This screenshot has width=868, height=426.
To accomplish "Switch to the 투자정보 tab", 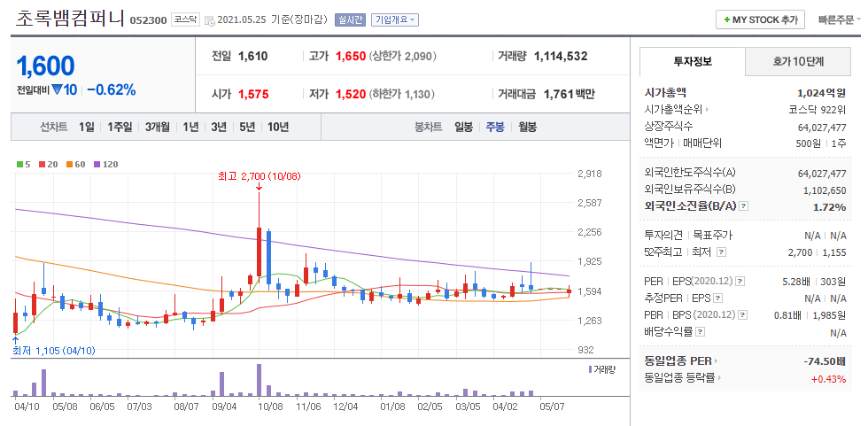I will click(693, 61).
